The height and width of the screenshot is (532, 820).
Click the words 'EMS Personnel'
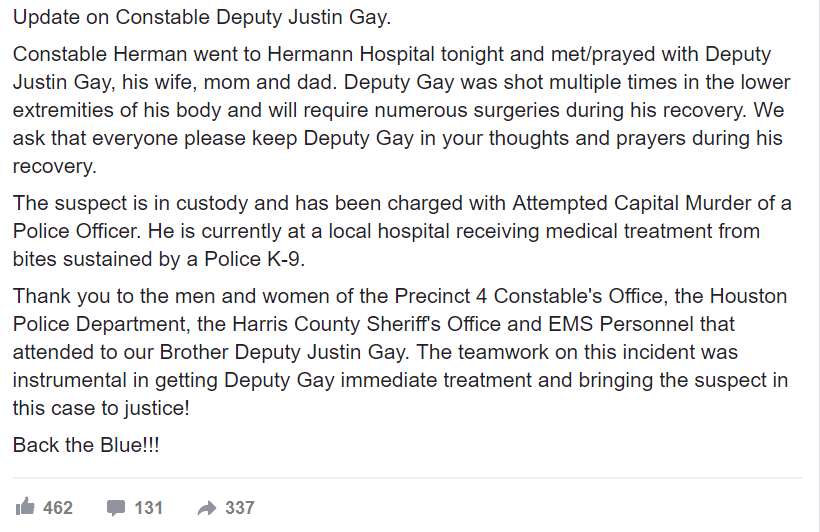pos(621,324)
